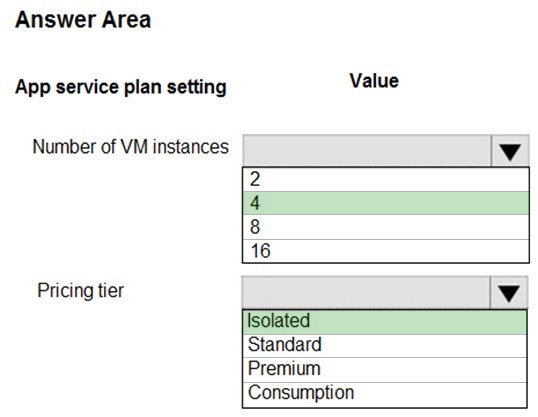Open the Number of VM instances dropdown arrow
The height and width of the screenshot is (417, 538).
coord(510,151)
